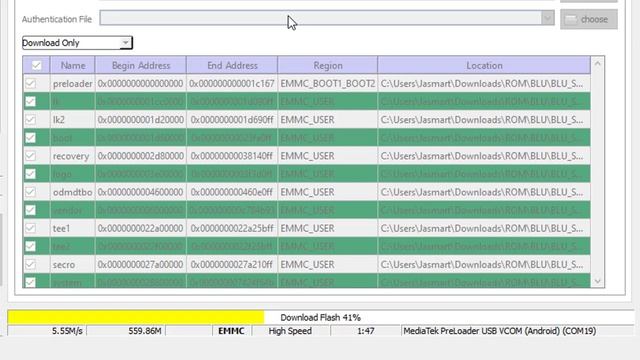
Task: Open the Download Only mode combo box
Action: pyautogui.click(x=77, y=43)
